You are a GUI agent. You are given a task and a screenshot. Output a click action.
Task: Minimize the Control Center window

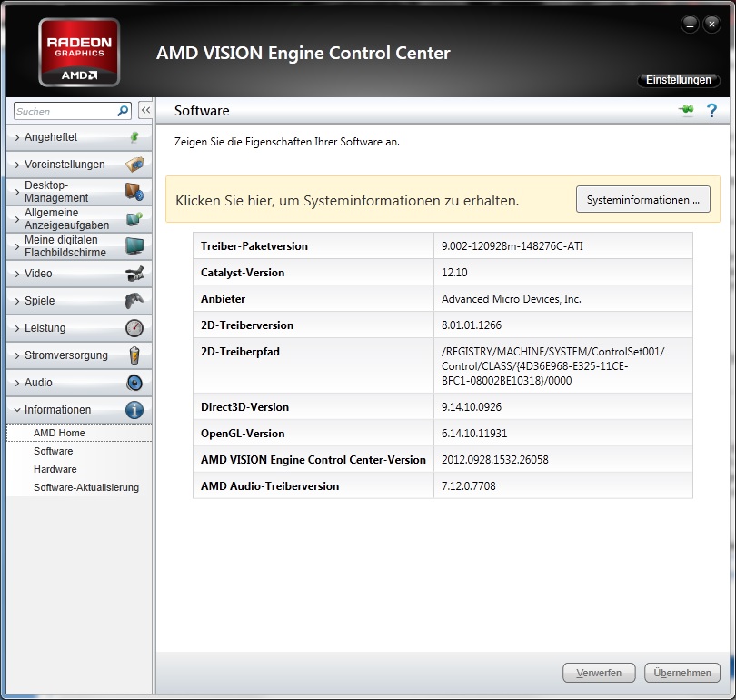(690, 24)
